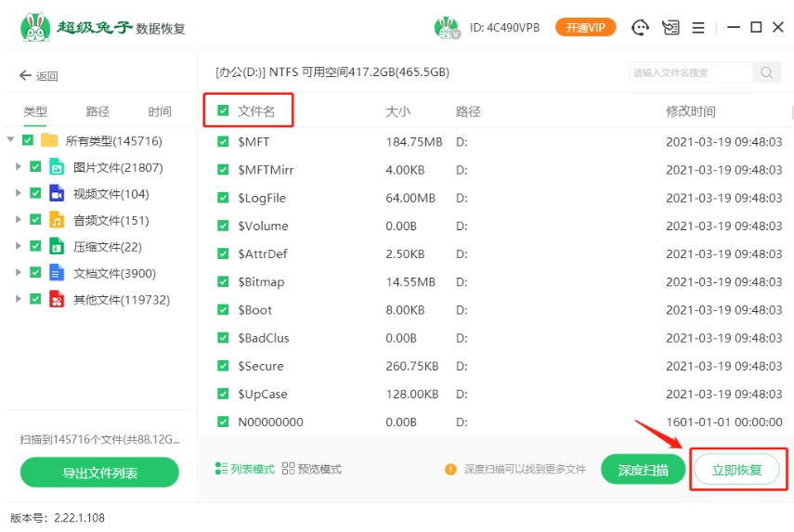Select the audio files category icon
The width and height of the screenshot is (794, 532).
57,220
